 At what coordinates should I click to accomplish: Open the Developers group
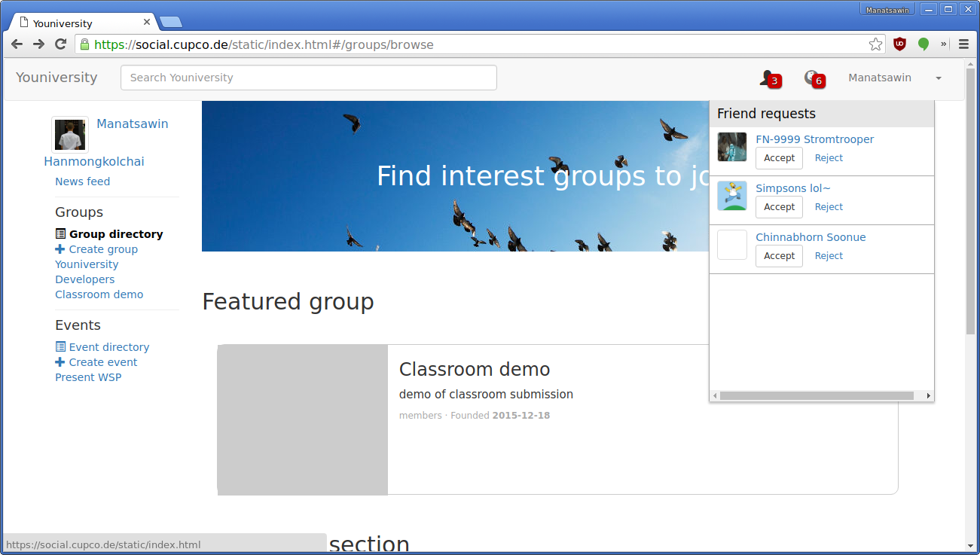coord(84,279)
